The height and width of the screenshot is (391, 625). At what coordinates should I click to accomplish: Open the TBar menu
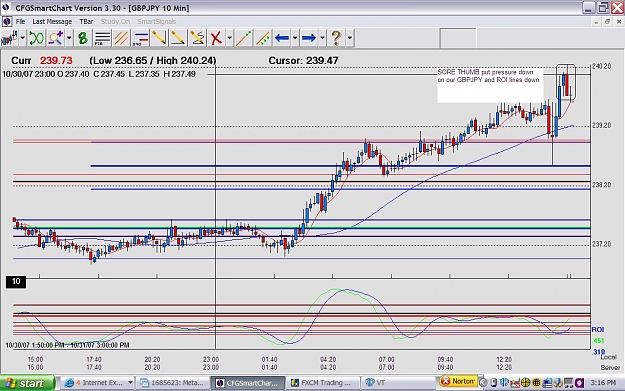(x=86, y=22)
